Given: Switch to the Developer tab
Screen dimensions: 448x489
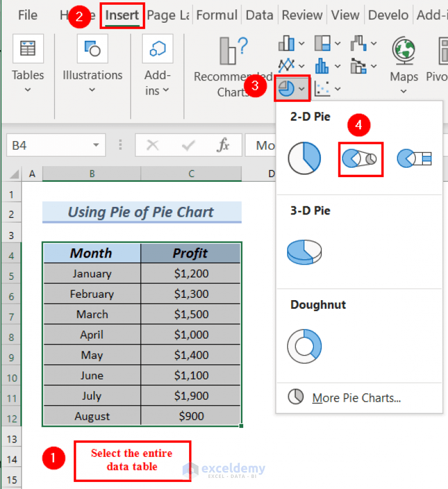Looking at the screenshot, I should pyautogui.click(x=388, y=15).
